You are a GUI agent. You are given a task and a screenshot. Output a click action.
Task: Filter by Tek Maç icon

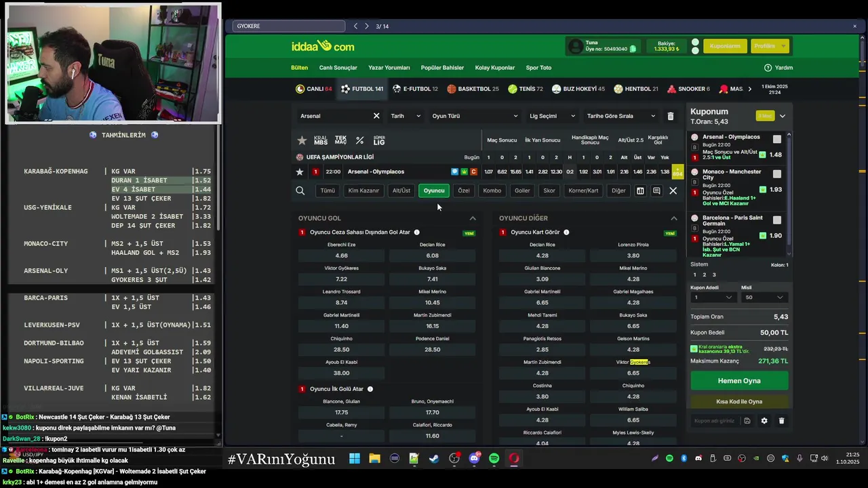(340, 140)
